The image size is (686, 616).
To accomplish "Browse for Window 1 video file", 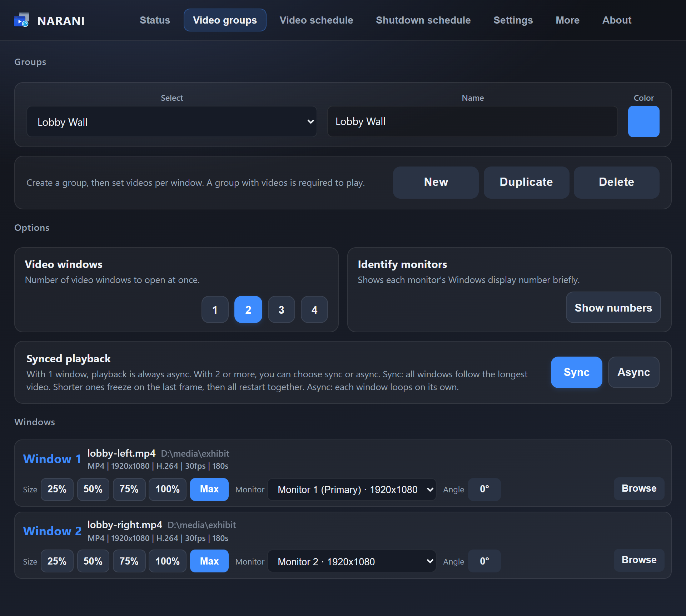I will (x=639, y=488).
